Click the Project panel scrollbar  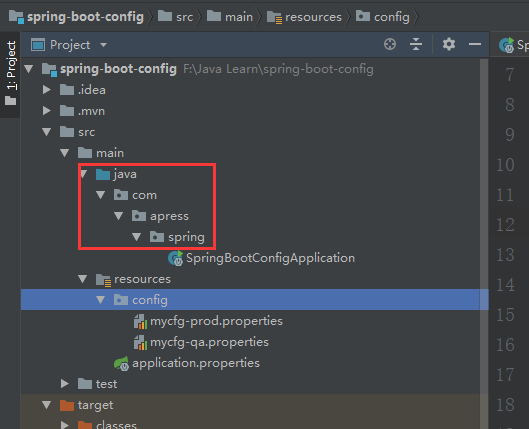pyautogui.click(x=484, y=244)
